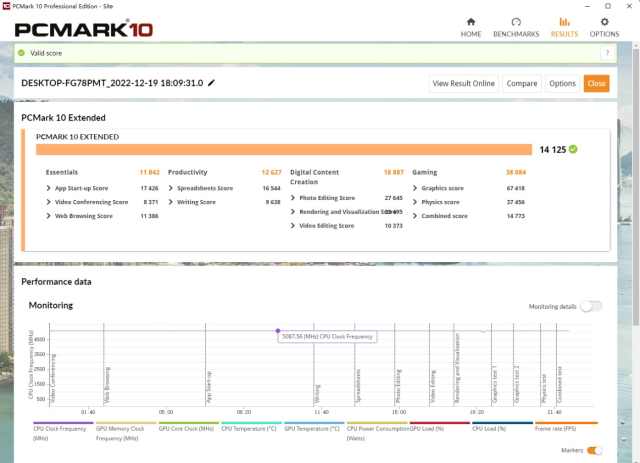Click the green valid score indicator
This screenshot has height=463, width=640.
[21, 53]
